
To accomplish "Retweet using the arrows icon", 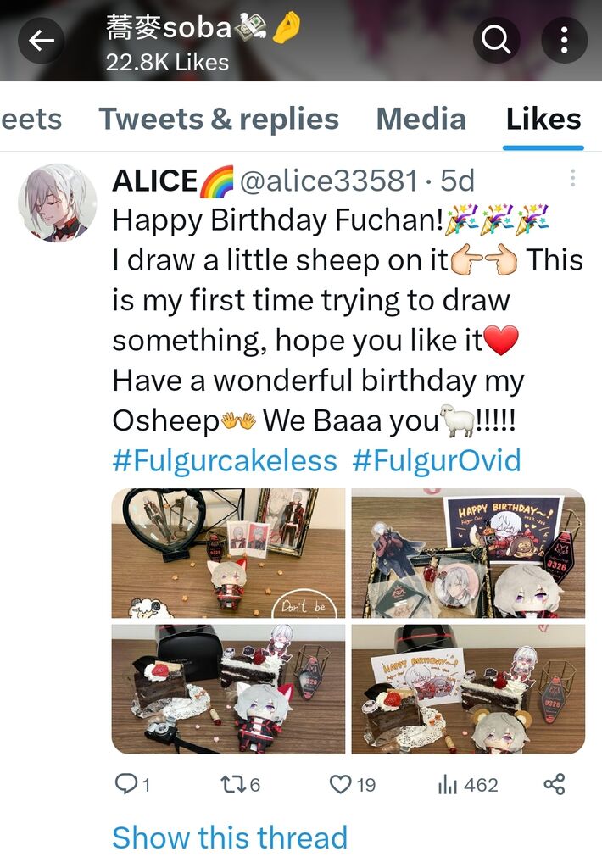I will tap(232, 784).
